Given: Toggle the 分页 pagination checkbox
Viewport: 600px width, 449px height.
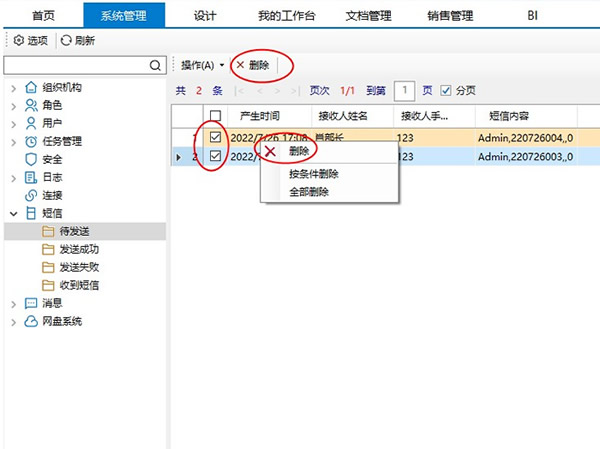Looking at the screenshot, I should pyautogui.click(x=446, y=90).
